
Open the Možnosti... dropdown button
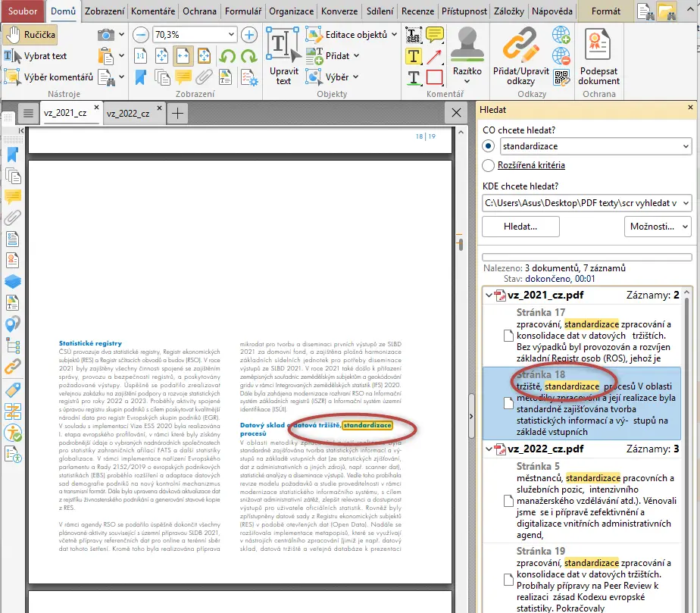click(x=658, y=227)
